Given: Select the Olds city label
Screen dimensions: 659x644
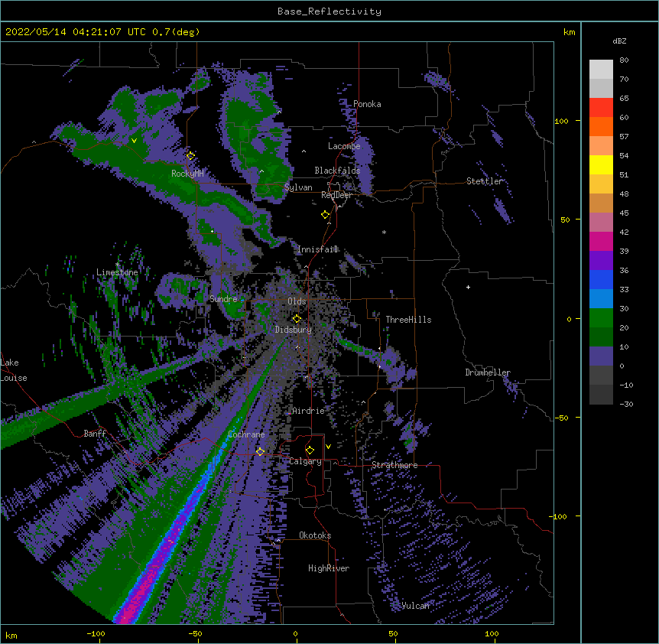Looking at the screenshot, I should [x=297, y=301].
